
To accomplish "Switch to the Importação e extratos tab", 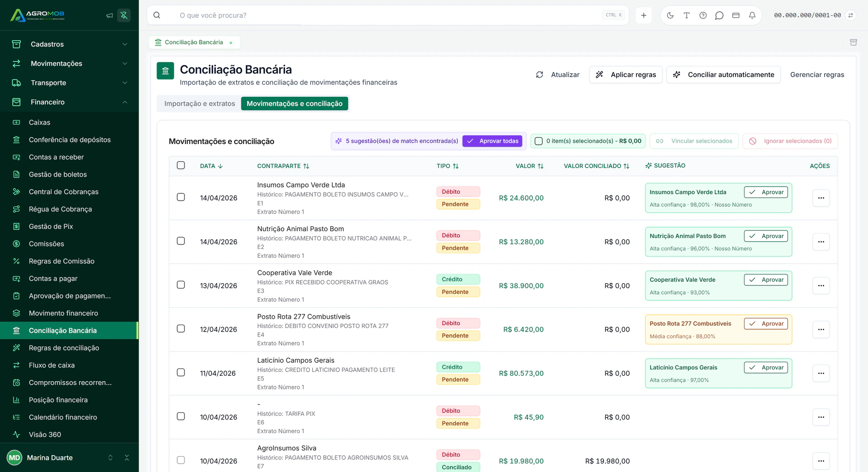I will 199,103.
